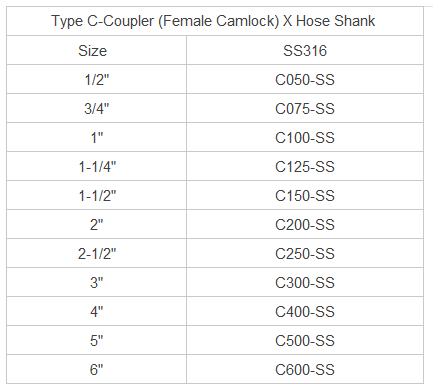Image resolution: width=433 pixels, height=391 pixels.
Task: Click part number C125-SS
Action: point(305,167)
